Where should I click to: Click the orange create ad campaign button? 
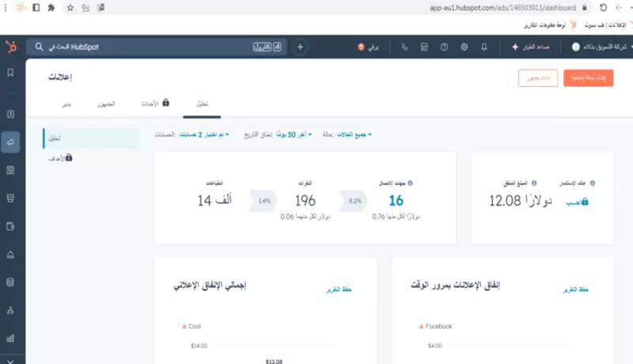588,78
